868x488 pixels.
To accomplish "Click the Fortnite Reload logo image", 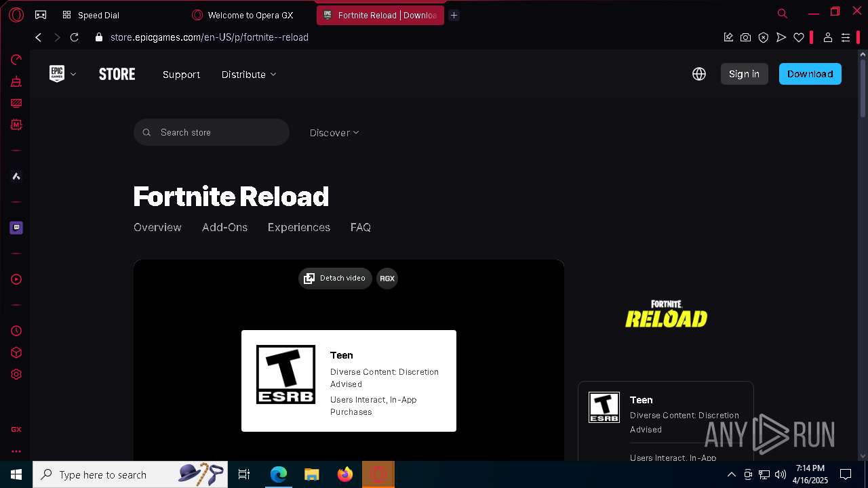I will [666, 314].
